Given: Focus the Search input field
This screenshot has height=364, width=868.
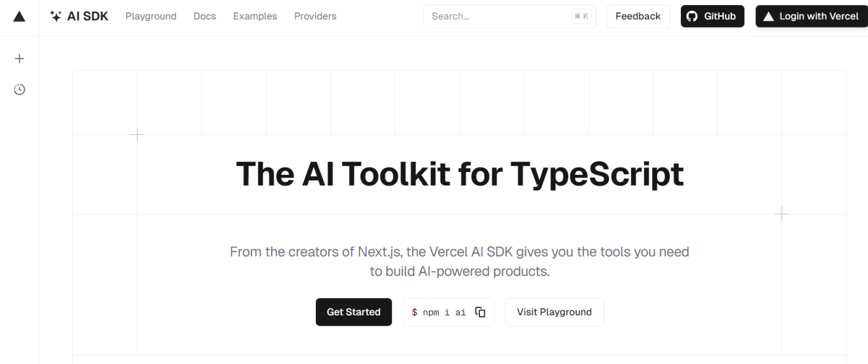Looking at the screenshot, I should coord(497,16).
